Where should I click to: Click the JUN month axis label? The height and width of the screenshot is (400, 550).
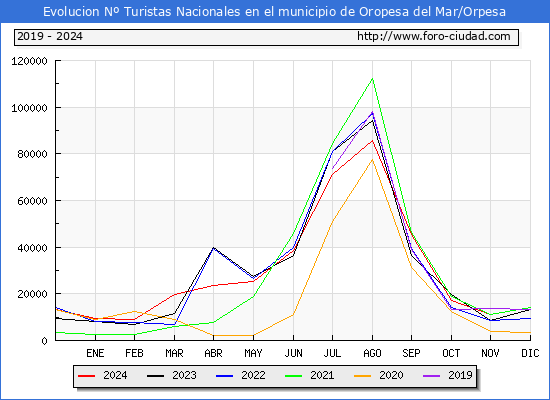click(x=293, y=353)
